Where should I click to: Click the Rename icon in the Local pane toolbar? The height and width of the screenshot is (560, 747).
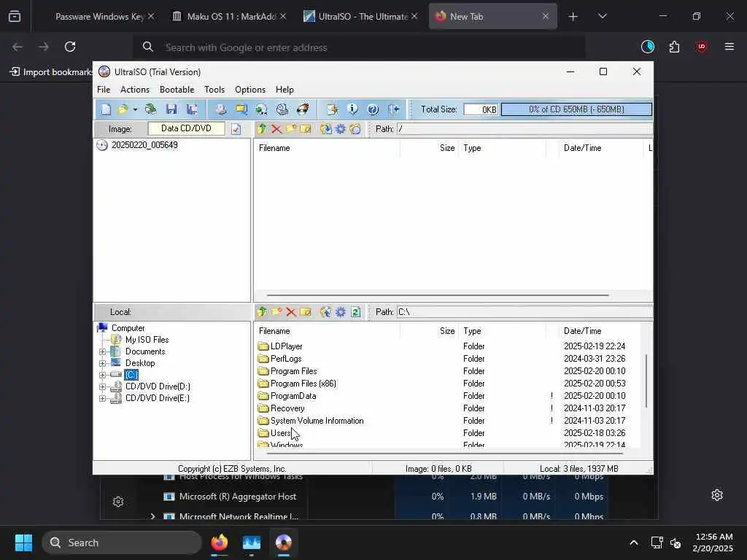[x=306, y=312]
